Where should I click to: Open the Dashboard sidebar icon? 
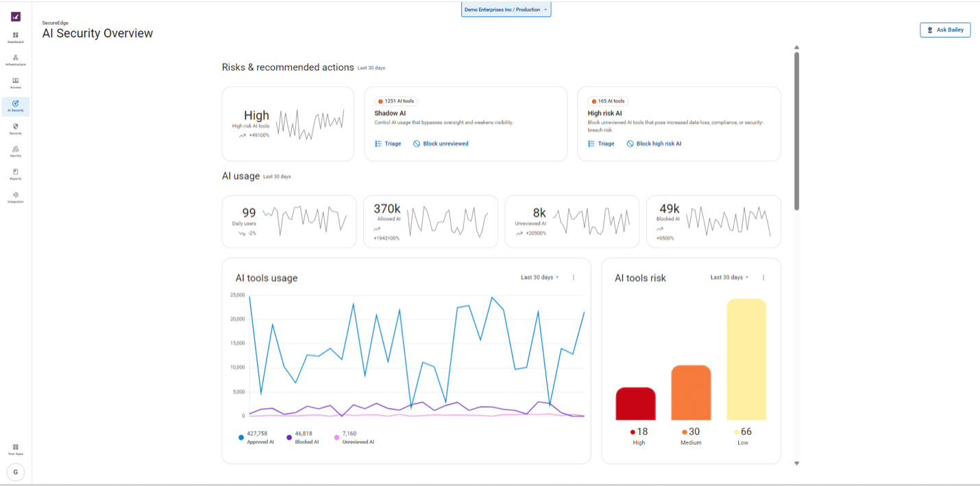[x=16, y=38]
